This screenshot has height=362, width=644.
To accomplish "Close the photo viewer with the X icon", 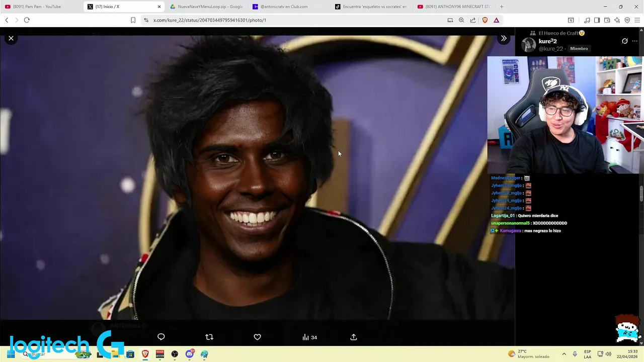I will coord(11,38).
